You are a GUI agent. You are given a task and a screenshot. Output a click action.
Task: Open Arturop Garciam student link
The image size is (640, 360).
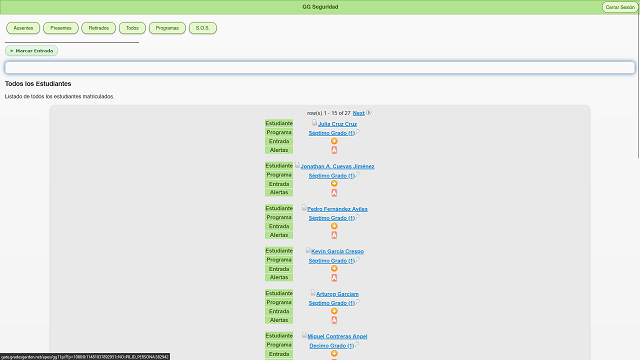coord(338,294)
